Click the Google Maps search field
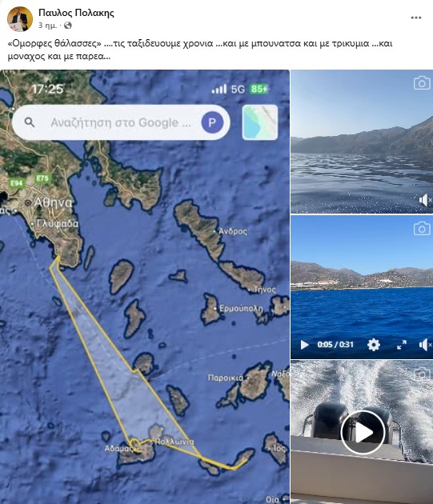The height and width of the screenshot is (504, 433). (x=122, y=122)
